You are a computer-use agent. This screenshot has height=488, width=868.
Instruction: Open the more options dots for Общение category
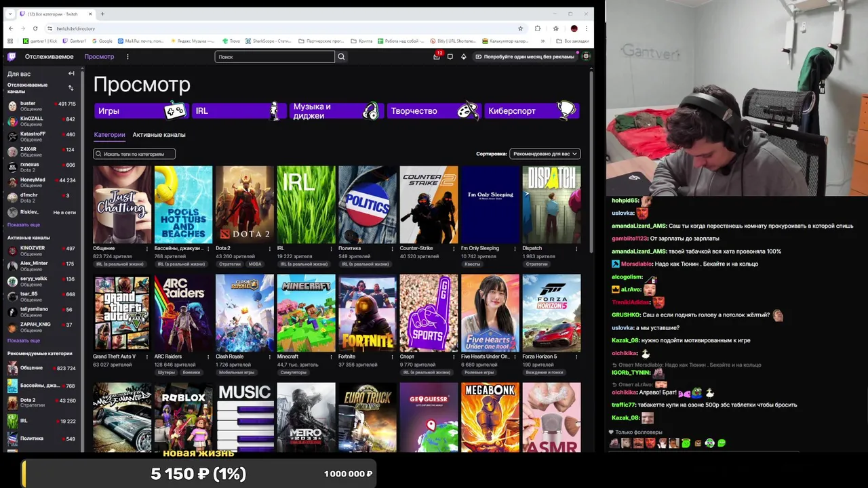click(x=147, y=249)
